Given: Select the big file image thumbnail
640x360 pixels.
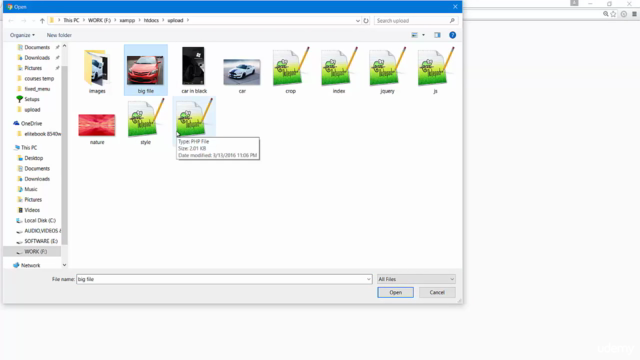Looking at the screenshot, I should click(x=145, y=70).
